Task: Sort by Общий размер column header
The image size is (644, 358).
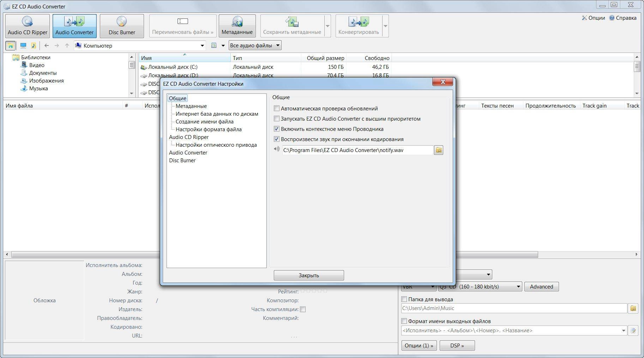Action: coord(323,58)
